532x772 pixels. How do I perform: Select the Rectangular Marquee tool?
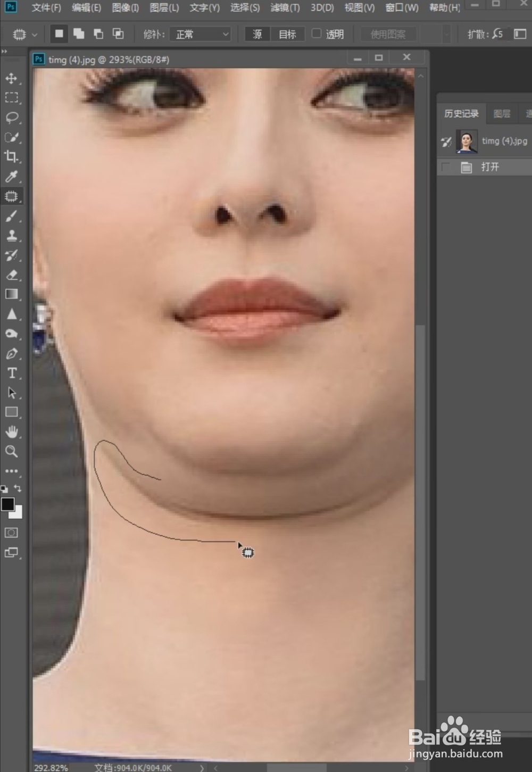click(11, 98)
